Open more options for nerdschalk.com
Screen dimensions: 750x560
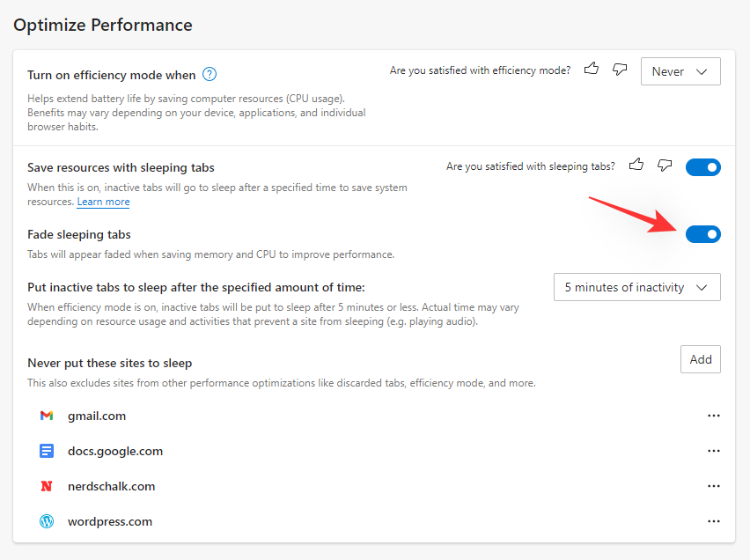(714, 485)
